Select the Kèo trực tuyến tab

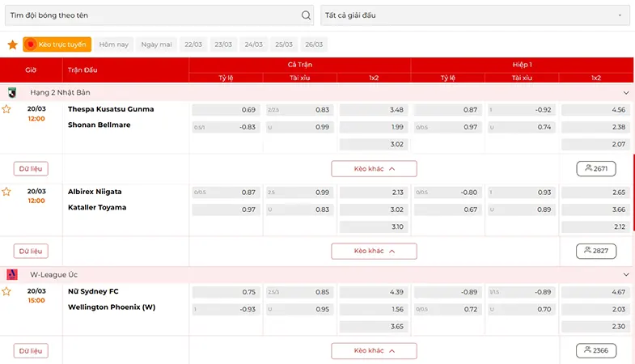tap(57, 44)
